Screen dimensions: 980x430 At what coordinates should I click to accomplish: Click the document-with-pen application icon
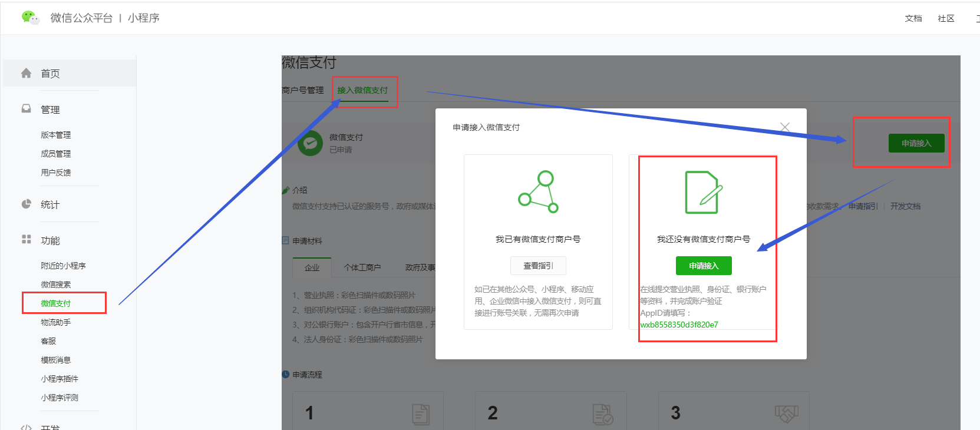[x=704, y=192]
